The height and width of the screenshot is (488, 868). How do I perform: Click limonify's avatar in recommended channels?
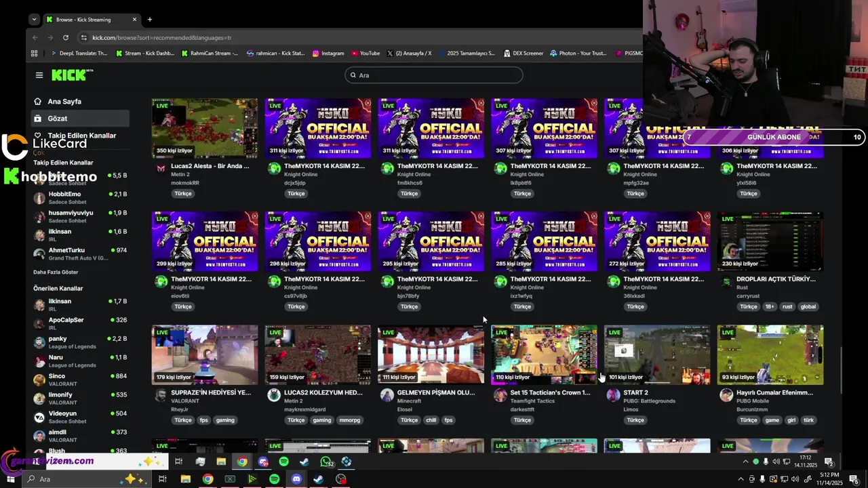pyautogui.click(x=39, y=398)
